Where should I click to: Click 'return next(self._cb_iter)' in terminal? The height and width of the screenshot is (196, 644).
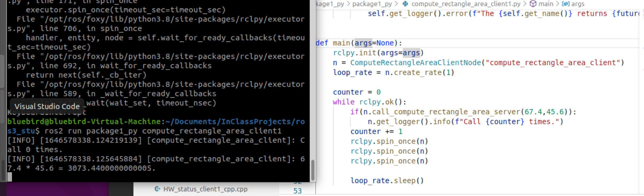86,75
